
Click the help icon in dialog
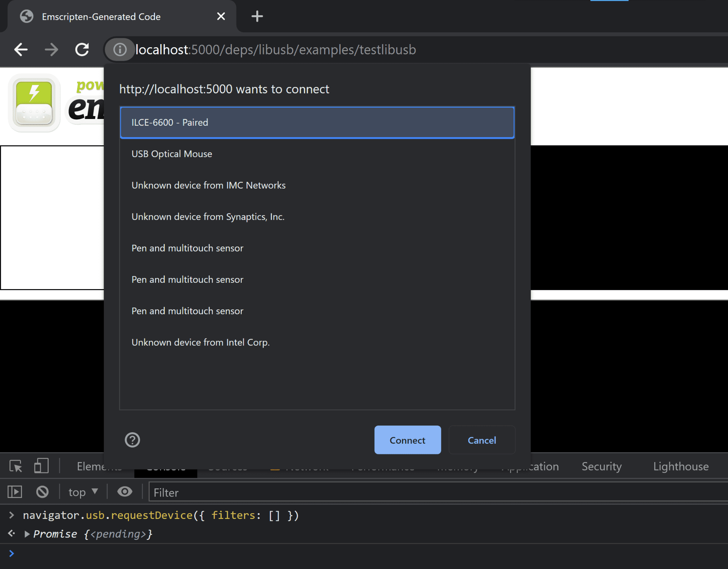[132, 439]
